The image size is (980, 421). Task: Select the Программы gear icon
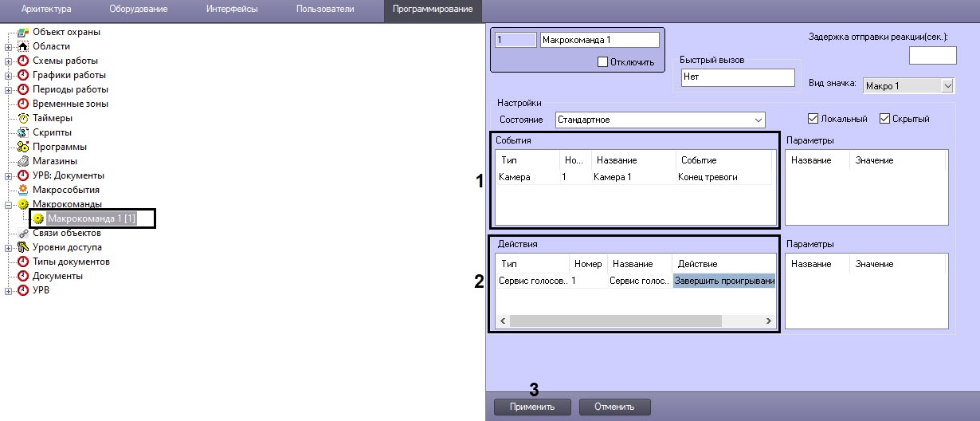tap(23, 147)
